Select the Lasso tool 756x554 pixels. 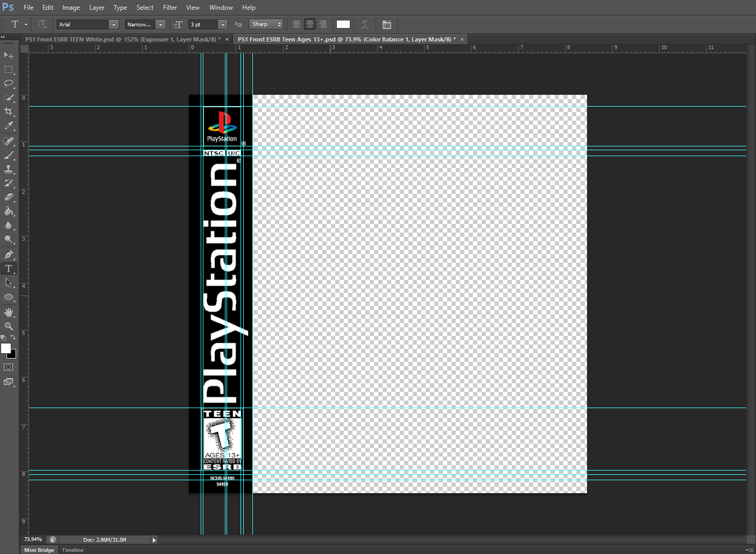(9, 83)
